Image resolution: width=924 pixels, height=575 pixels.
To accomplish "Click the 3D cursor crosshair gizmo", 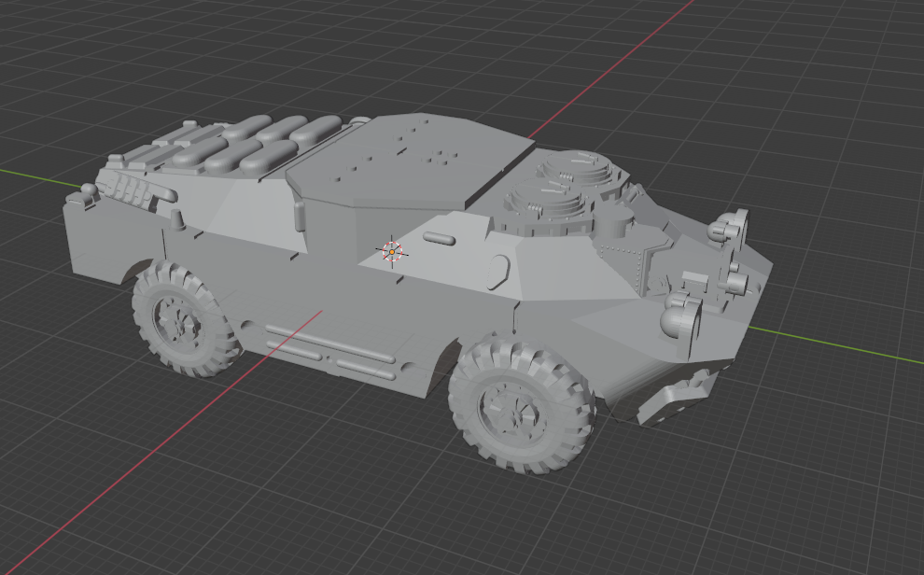I will 392,249.
